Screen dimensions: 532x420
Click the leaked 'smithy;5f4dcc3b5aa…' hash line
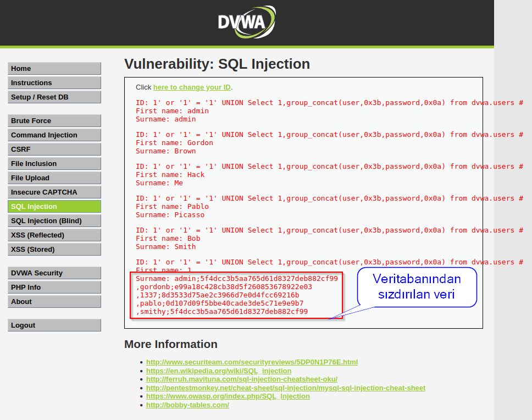pyautogui.click(x=222, y=312)
